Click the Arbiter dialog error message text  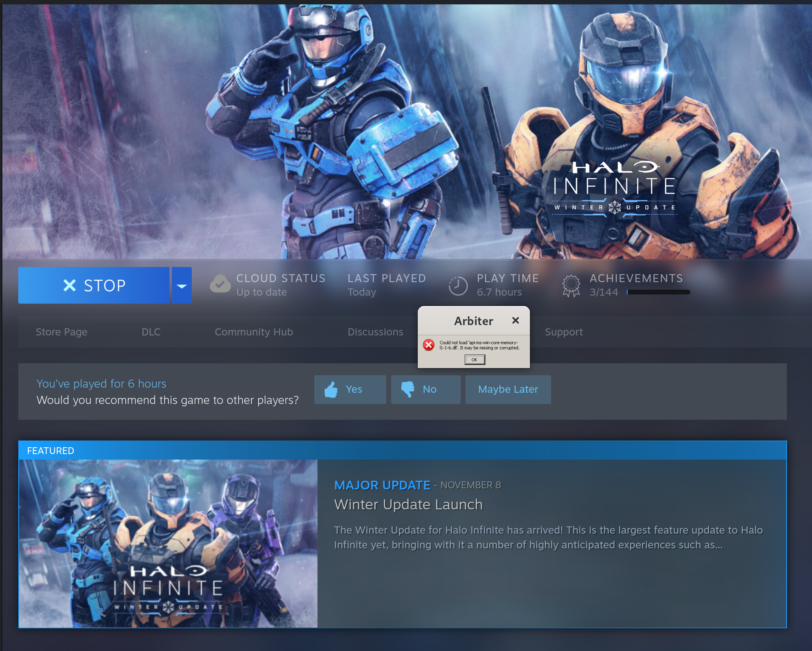coord(479,345)
